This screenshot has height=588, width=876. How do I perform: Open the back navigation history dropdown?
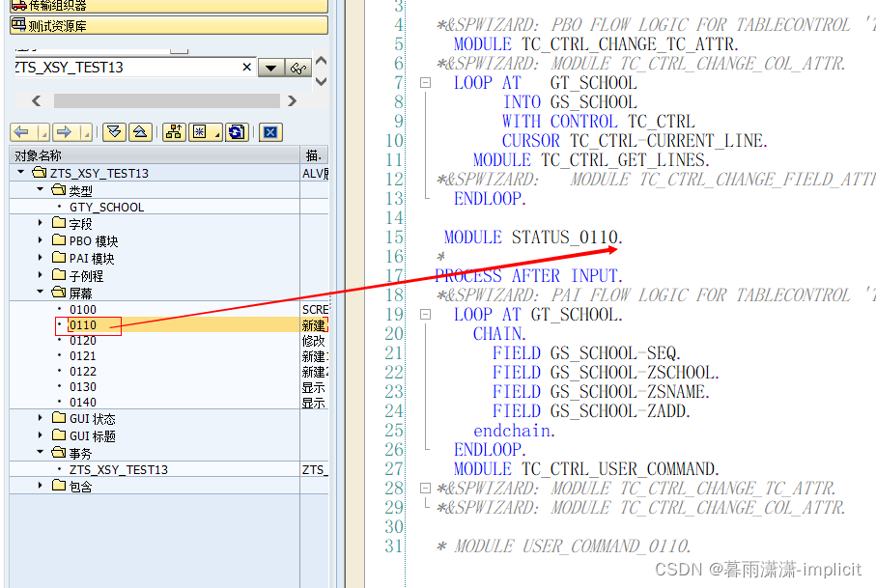(x=42, y=132)
